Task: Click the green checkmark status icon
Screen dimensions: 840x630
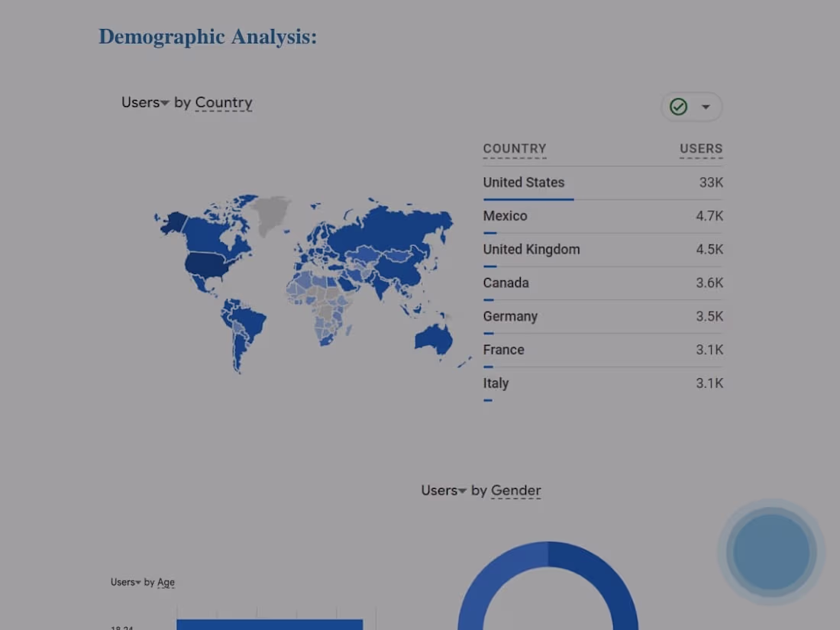Action: [678, 107]
